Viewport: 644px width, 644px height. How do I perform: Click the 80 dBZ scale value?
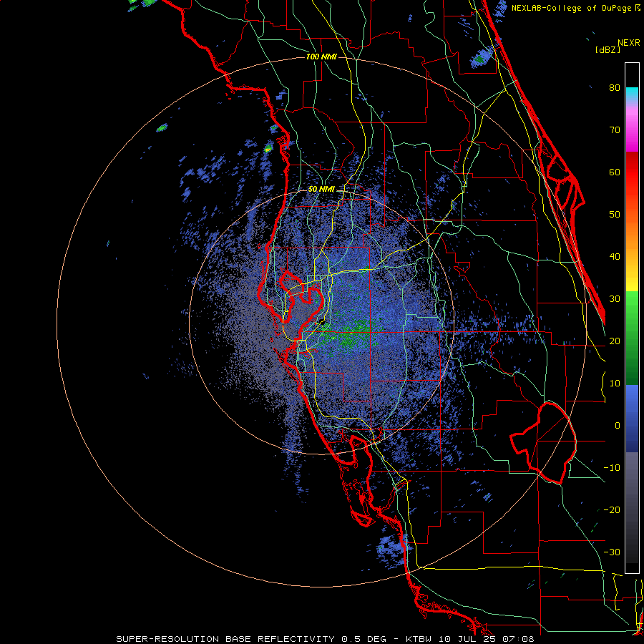pos(615,88)
